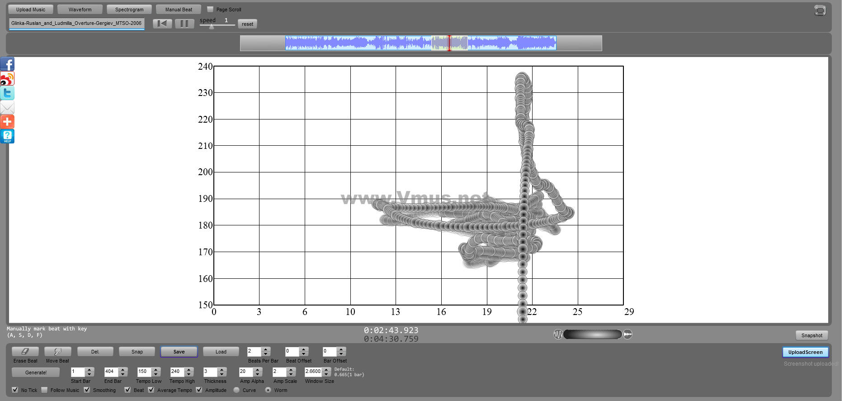Image resolution: width=868 pixels, height=401 pixels.
Task: Click the email share icon
Action: click(7, 108)
